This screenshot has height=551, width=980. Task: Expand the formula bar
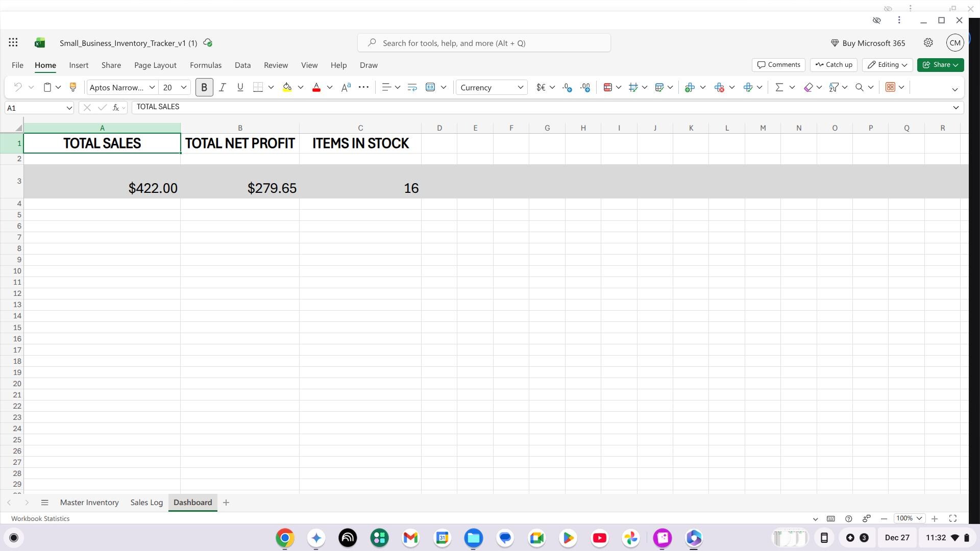pos(955,108)
